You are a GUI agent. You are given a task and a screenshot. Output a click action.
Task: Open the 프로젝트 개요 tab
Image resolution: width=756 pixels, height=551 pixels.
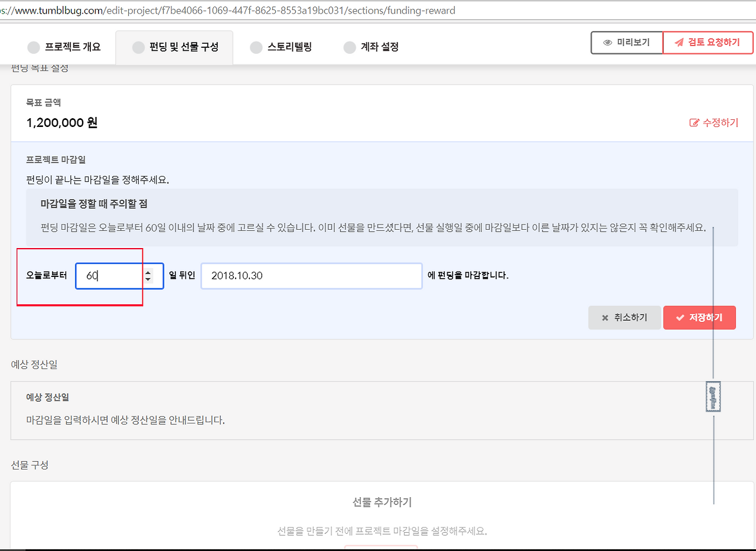click(64, 47)
